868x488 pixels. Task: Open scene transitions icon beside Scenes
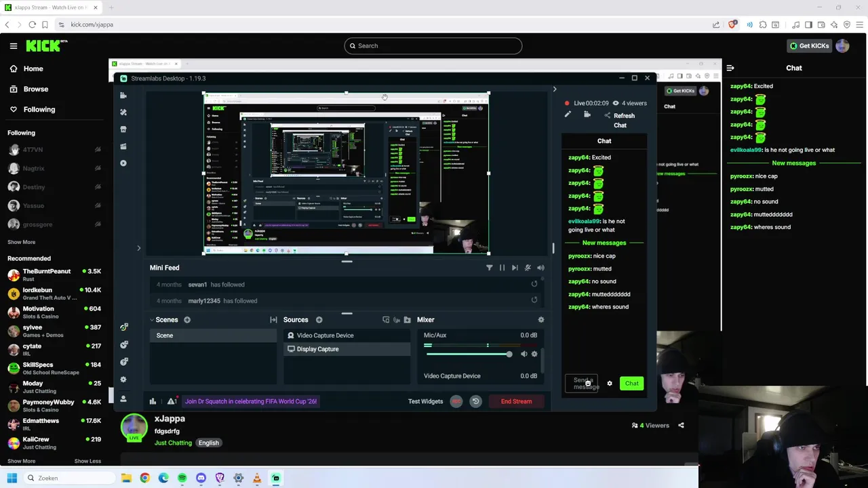pyautogui.click(x=273, y=320)
